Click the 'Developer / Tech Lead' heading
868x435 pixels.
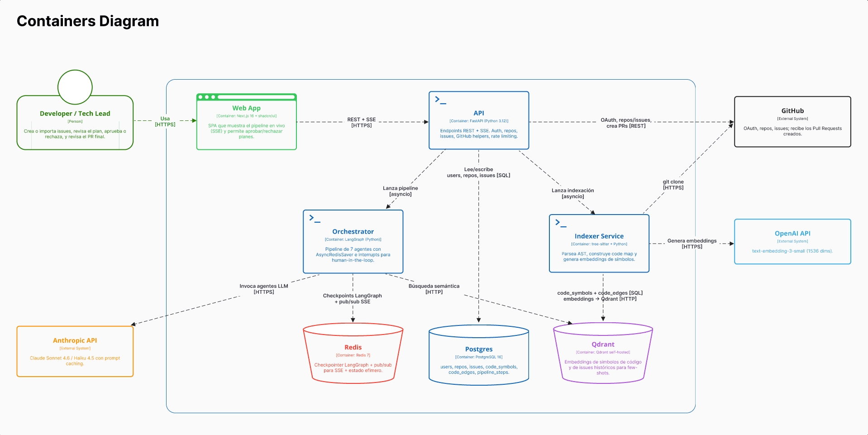tap(75, 114)
